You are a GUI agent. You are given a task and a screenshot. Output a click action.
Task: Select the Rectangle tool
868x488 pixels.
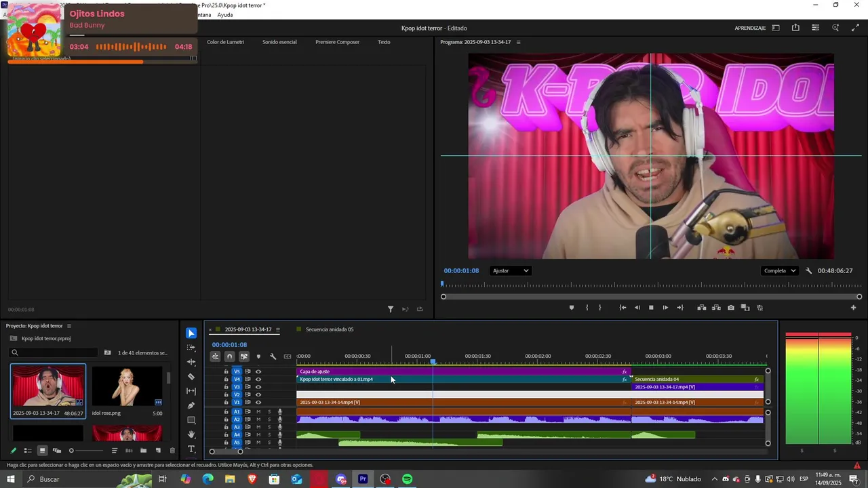click(x=191, y=420)
